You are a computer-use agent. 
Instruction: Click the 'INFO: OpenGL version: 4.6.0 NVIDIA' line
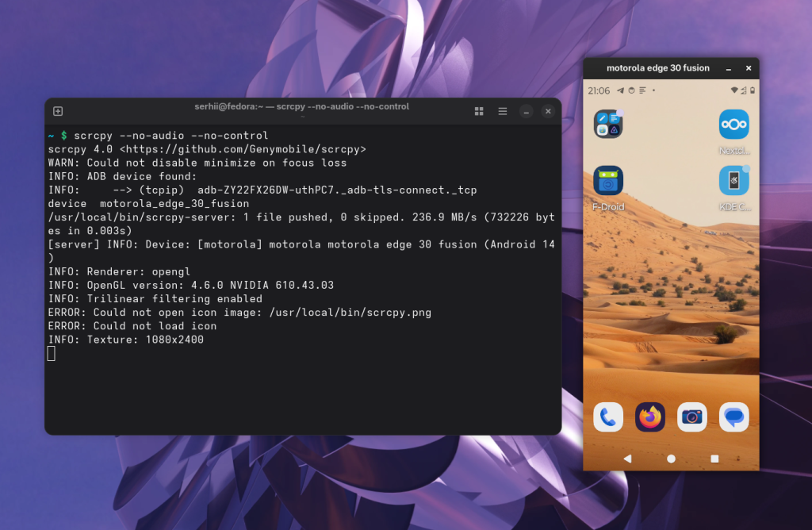pos(190,285)
